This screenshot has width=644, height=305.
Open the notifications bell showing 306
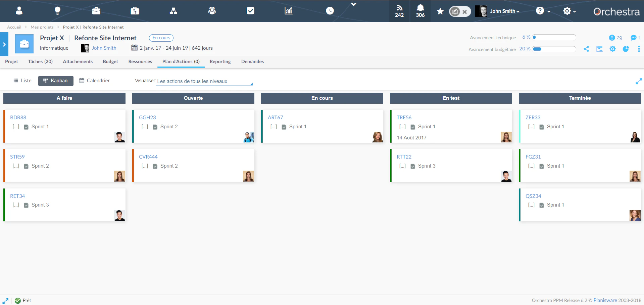(x=420, y=11)
